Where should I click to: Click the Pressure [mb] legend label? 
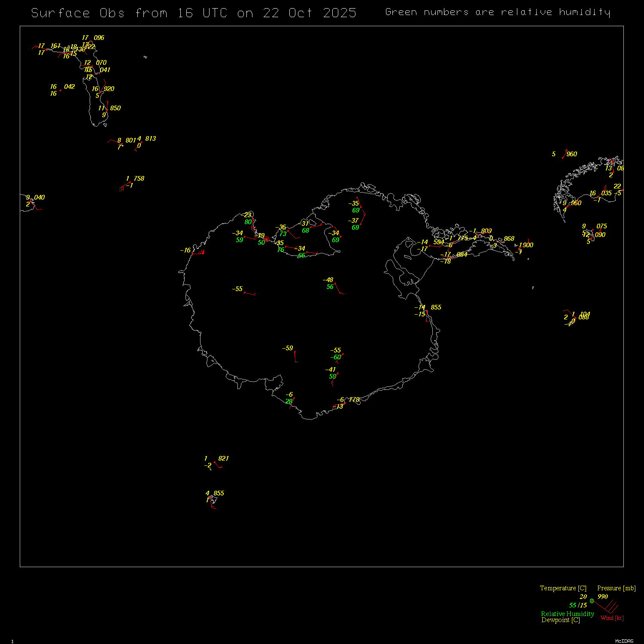pyautogui.click(x=616, y=588)
